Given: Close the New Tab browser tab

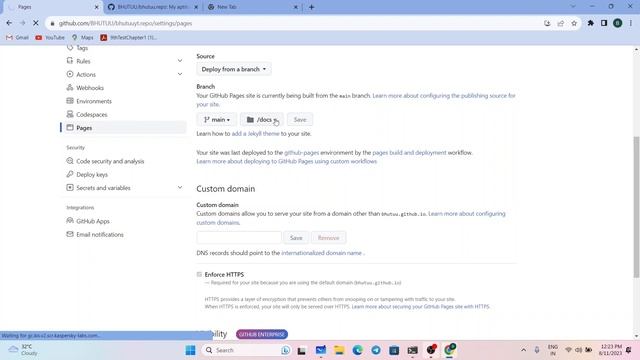Looking at the screenshot, I should pyautogui.click(x=296, y=7).
